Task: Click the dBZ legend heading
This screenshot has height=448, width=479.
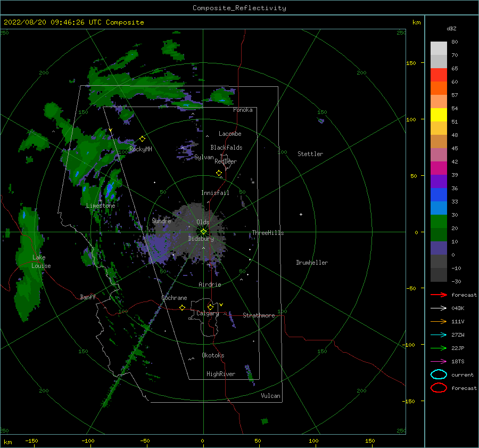Action: [451, 28]
